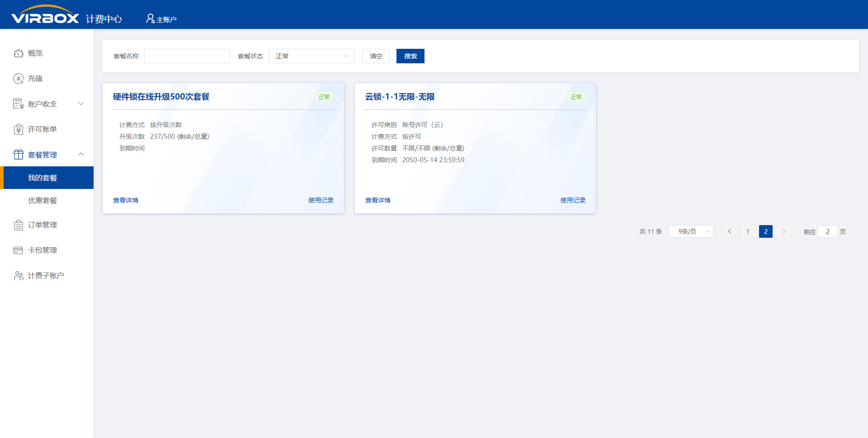This screenshot has width=868, height=438.
Task: Go to previous page arrow
Action: tap(729, 231)
